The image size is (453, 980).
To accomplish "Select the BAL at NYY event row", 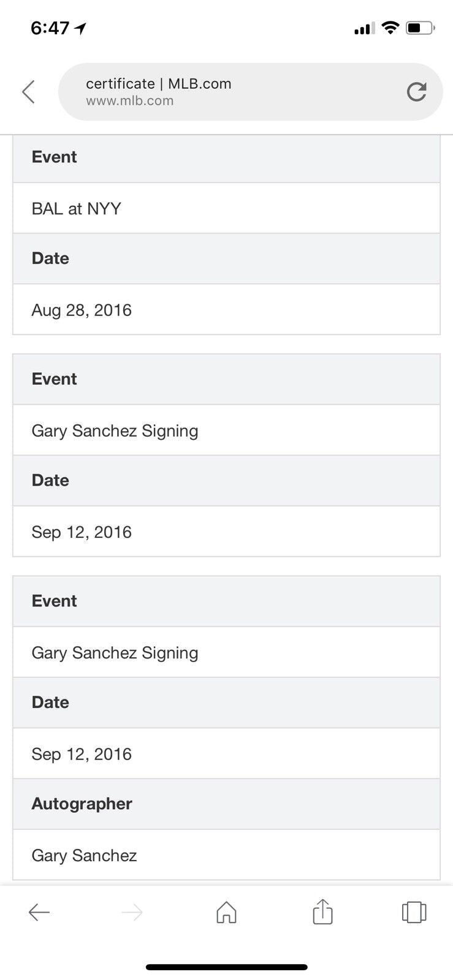I will [226, 208].
